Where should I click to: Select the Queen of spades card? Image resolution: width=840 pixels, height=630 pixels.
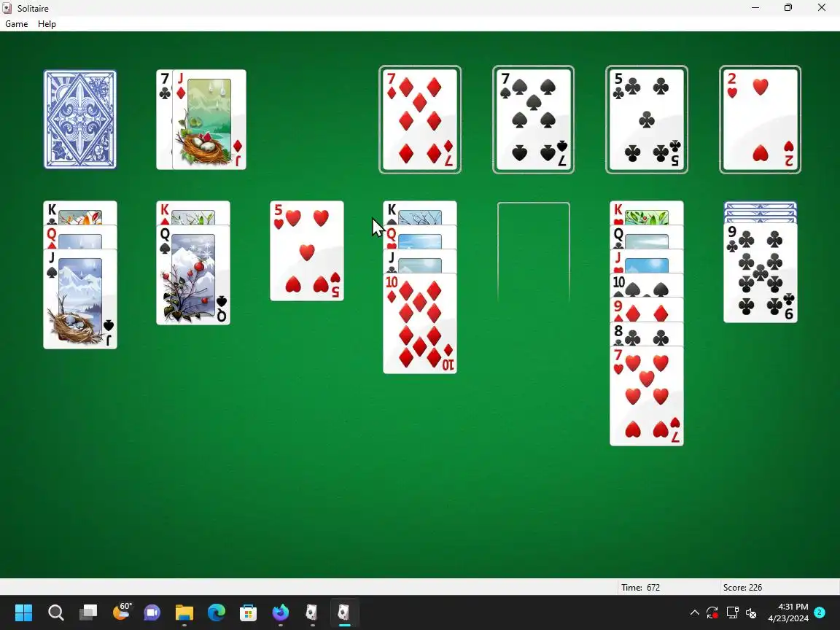[x=192, y=275]
